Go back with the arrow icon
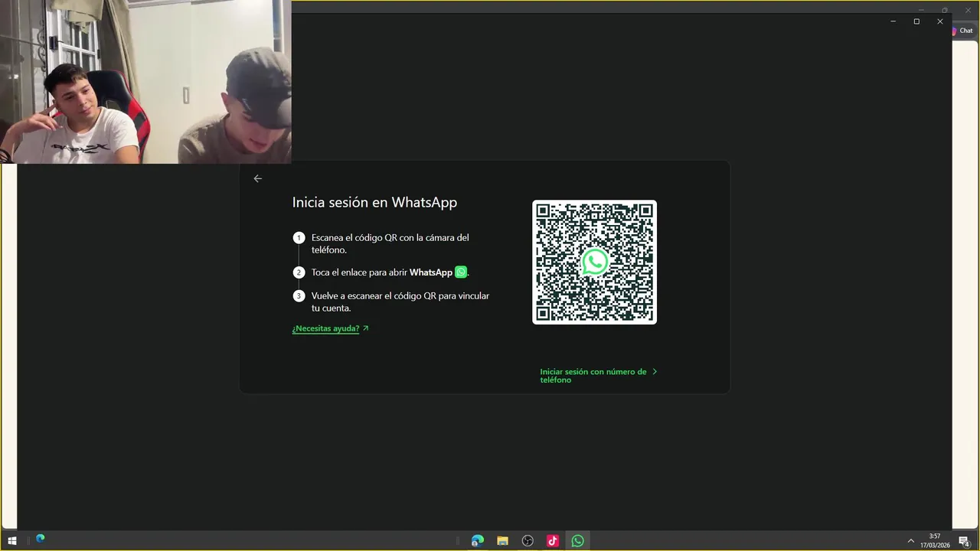 (x=257, y=178)
